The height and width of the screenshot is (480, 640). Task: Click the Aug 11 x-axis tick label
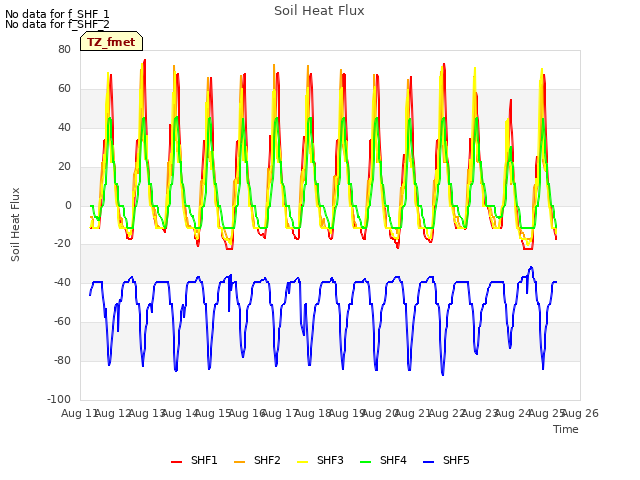[x=79, y=413]
